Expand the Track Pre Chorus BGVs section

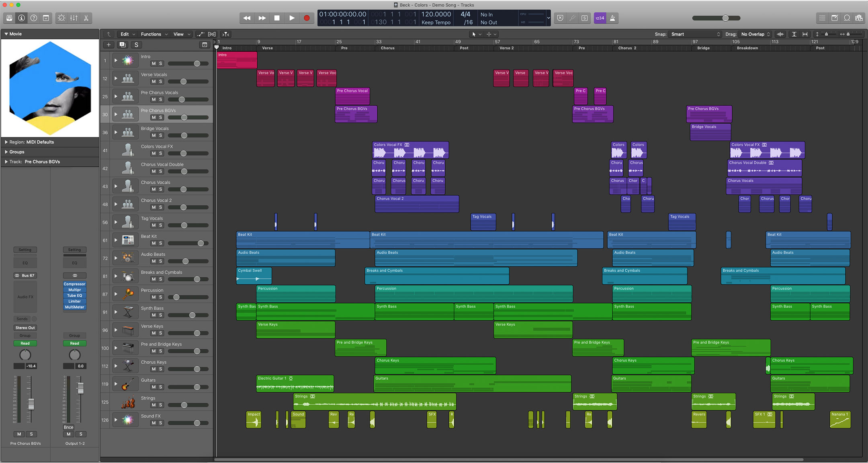6,162
